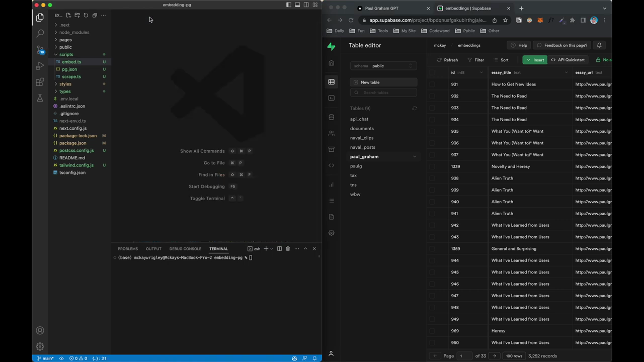This screenshot has height=362, width=644.
Task: Refresh Explorer with the refresh icon
Action: pos(86,15)
